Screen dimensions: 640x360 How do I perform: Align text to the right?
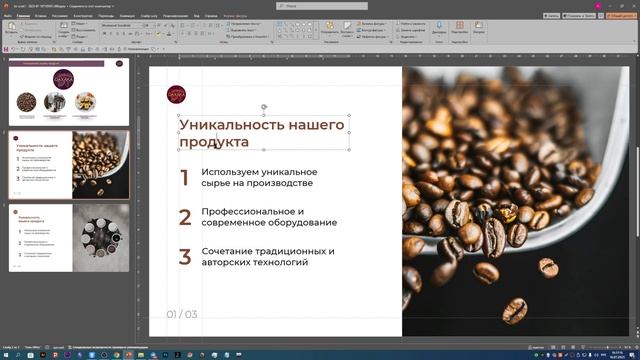click(196, 33)
